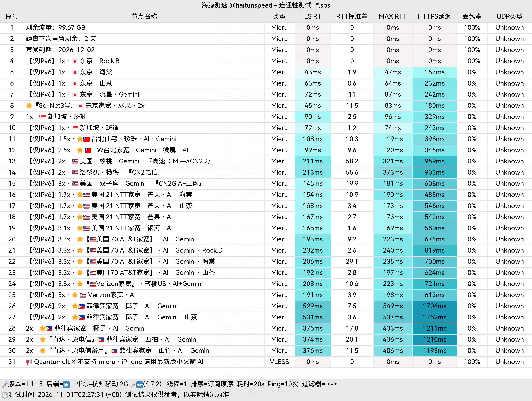Click the Singapore flag in row 9

(43, 117)
